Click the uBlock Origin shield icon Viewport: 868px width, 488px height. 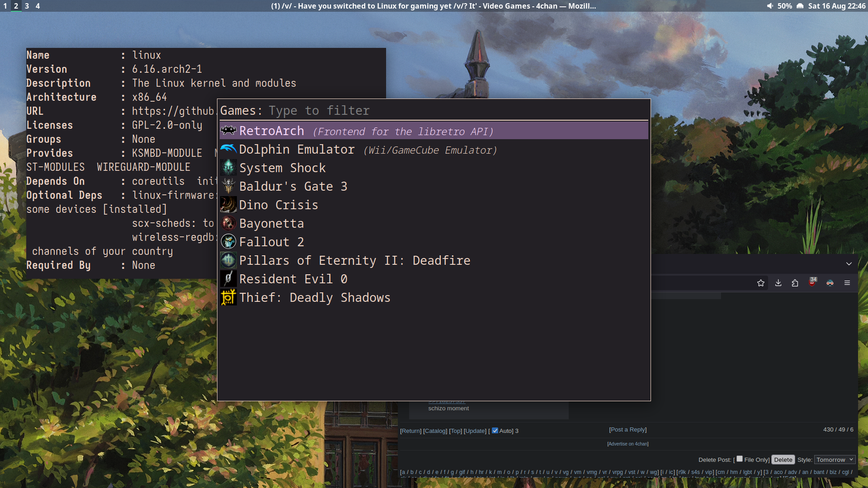[x=812, y=283]
